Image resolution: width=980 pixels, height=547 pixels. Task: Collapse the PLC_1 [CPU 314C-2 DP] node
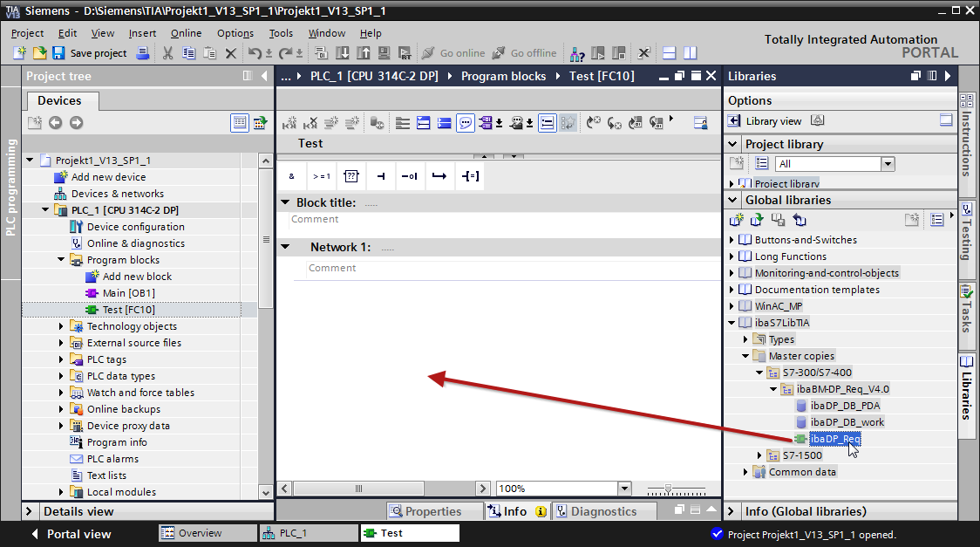tap(45, 210)
